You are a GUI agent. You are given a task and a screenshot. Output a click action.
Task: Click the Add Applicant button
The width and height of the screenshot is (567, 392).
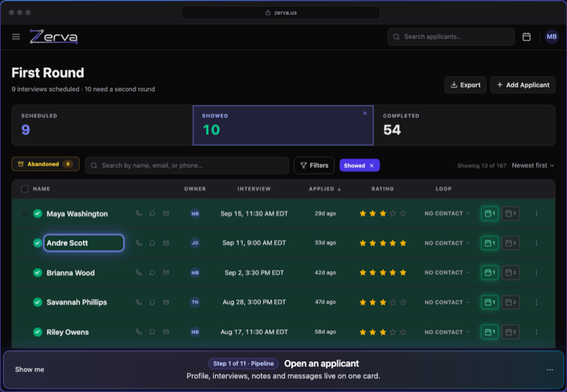[523, 85]
